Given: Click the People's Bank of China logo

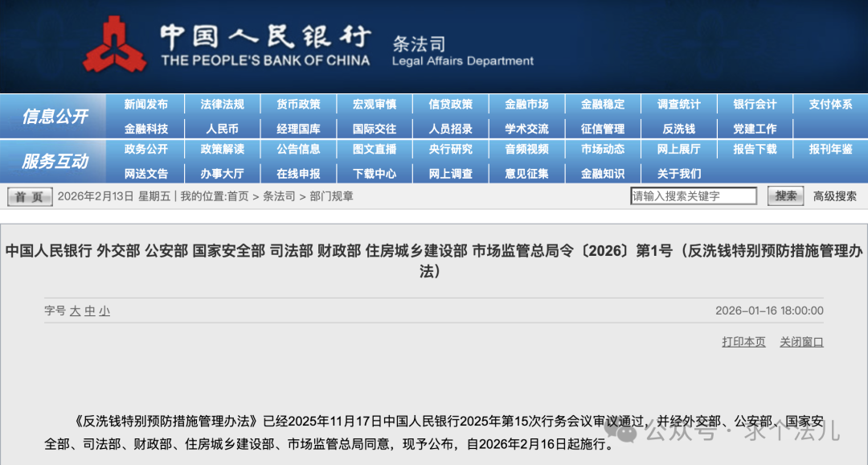Looking at the screenshot, I should 115,44.
